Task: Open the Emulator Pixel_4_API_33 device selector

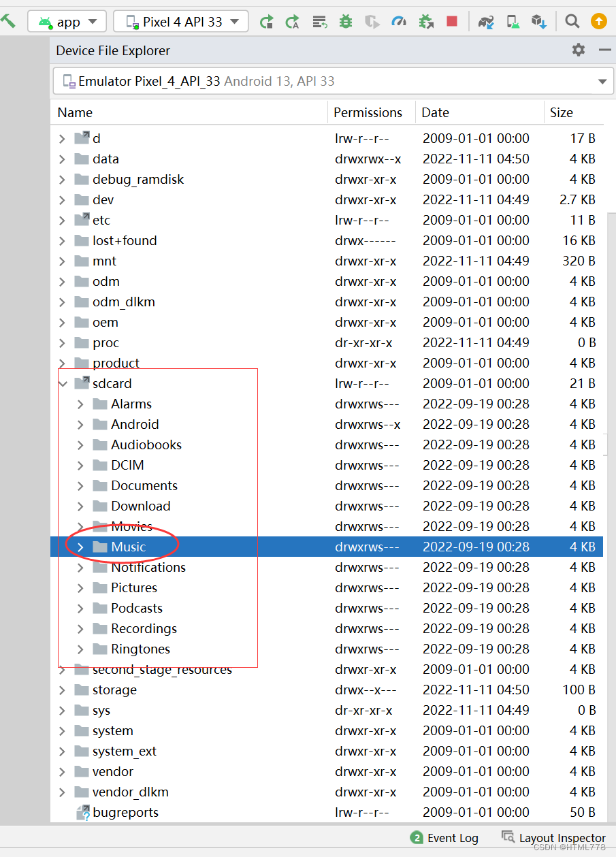Action: coord(333,81)
